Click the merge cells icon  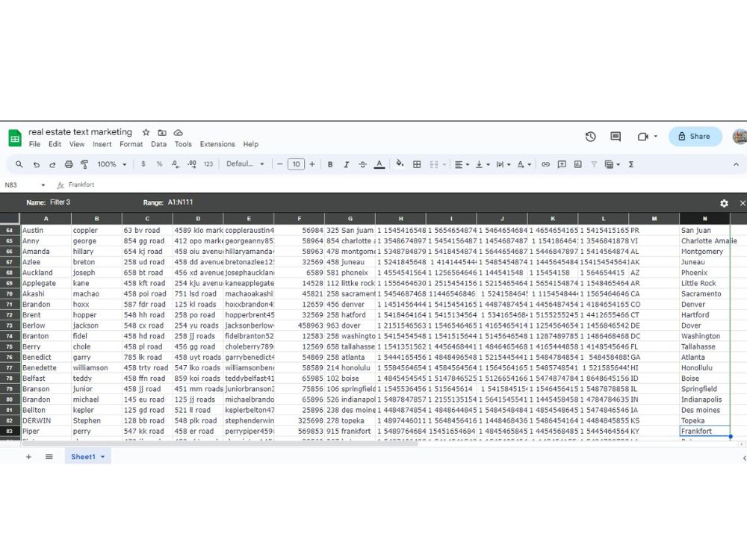[434, 164]
